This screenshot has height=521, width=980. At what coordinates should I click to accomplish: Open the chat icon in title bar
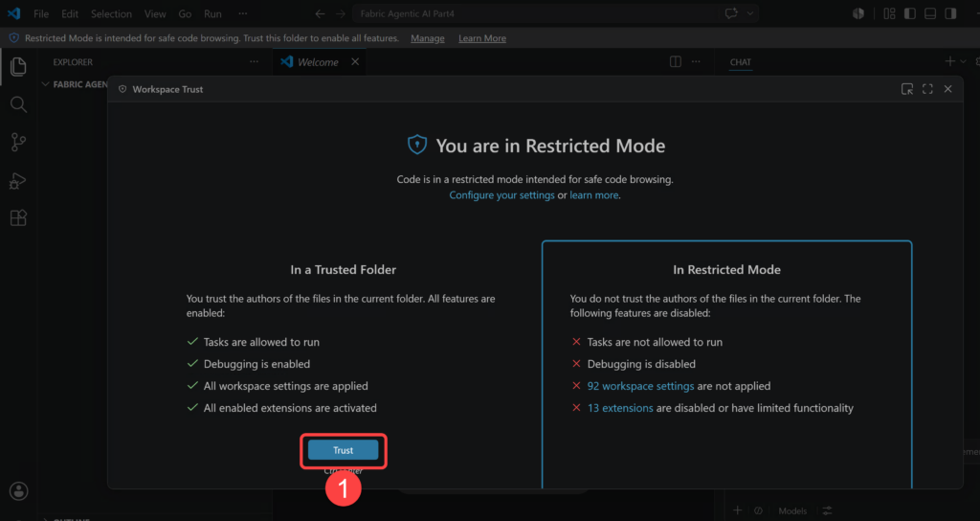pos(730,13)
